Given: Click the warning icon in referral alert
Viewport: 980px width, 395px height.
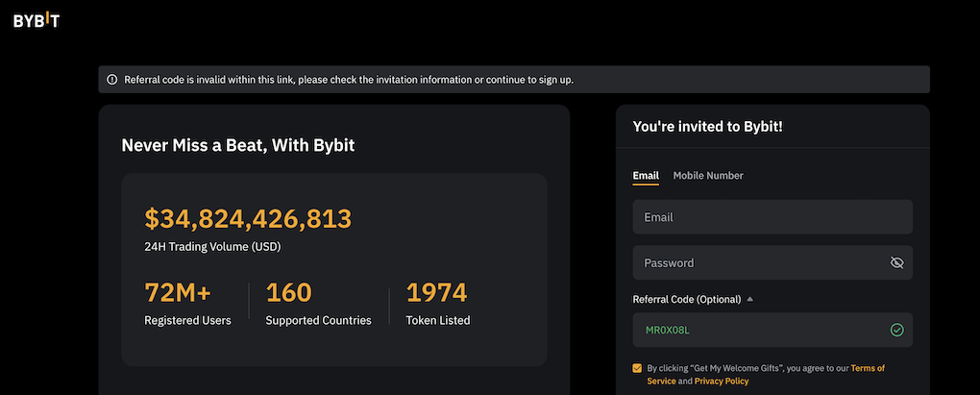Looking at the screenshot, I should click(x=111, y=80).
